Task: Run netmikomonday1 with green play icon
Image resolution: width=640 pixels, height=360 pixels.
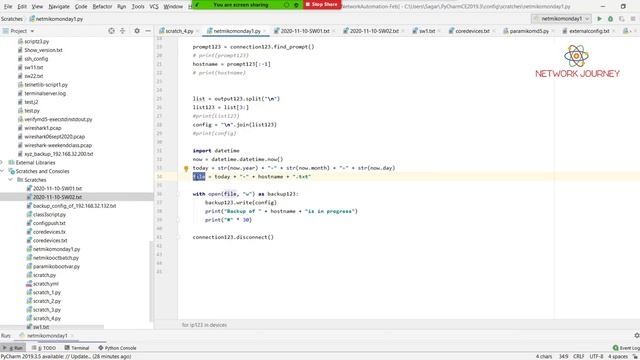Action: 600,19
